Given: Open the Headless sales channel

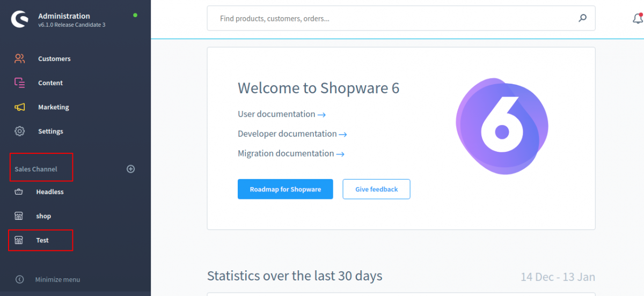Looking at the screenshot, I should pyautogui.click(x=49, y=192).
